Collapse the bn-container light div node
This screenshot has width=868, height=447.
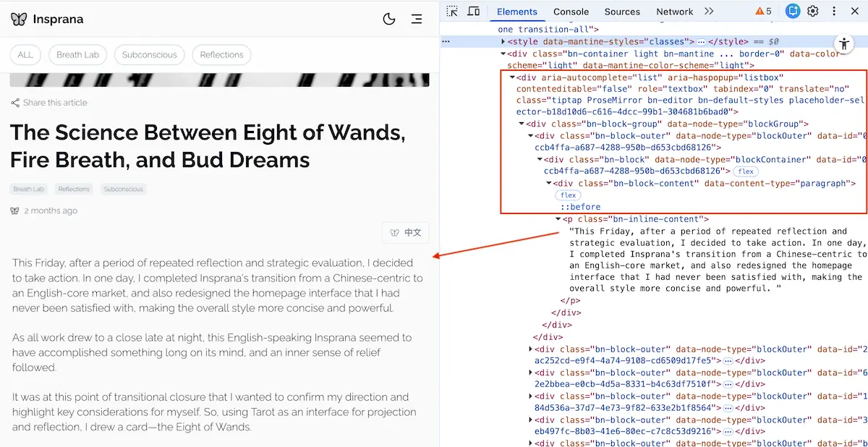503,54
